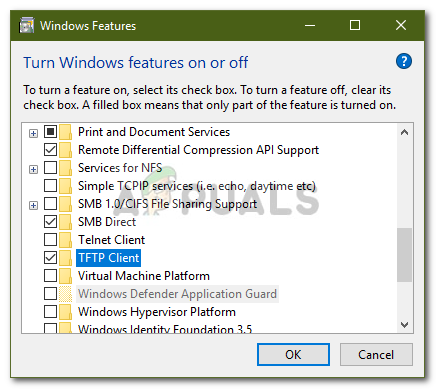Check the Simple TCPIP services box
Image resolution: width=436 pixels, height=389 pixels.
(50, 186)
